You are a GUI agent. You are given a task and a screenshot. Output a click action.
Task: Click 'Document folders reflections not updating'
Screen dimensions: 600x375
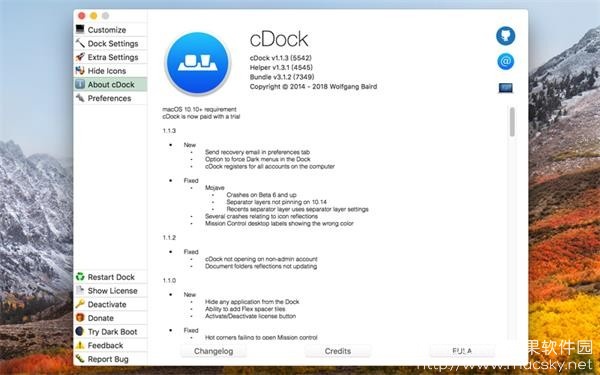click(x=261, y=266)
